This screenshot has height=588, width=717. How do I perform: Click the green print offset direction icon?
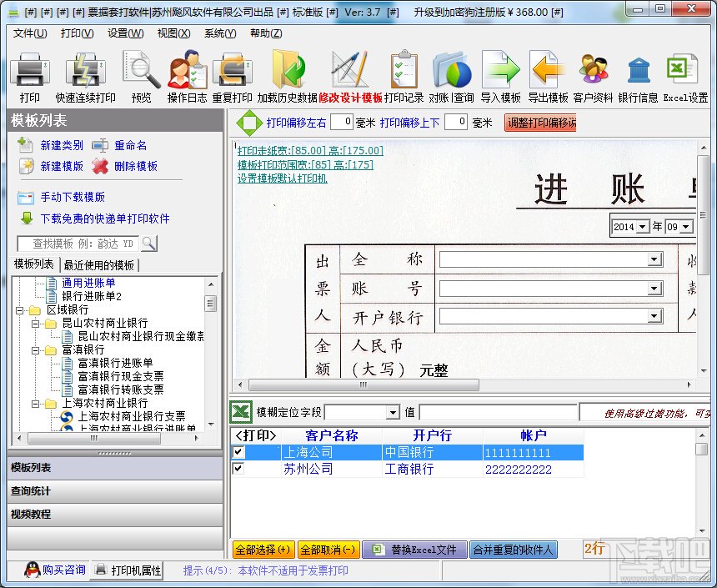[x=249, y=123]
